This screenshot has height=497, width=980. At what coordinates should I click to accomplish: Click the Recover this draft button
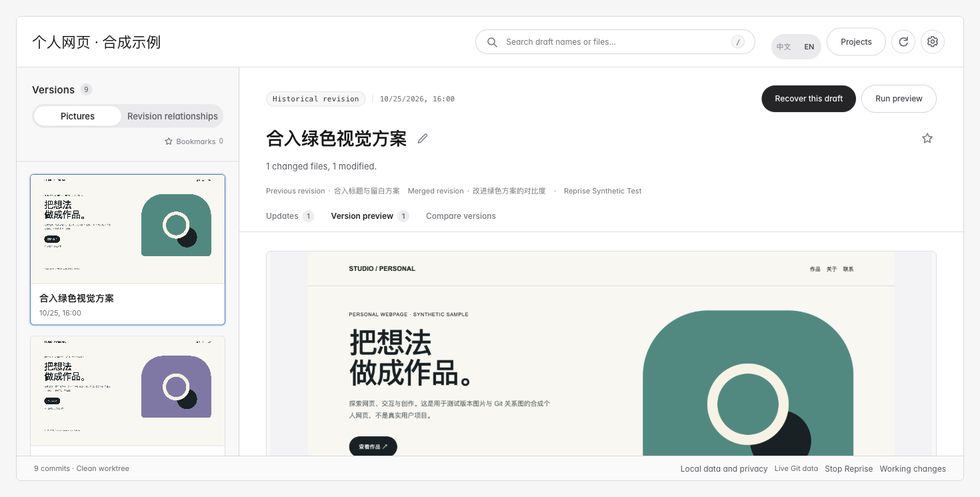point(809,99)
